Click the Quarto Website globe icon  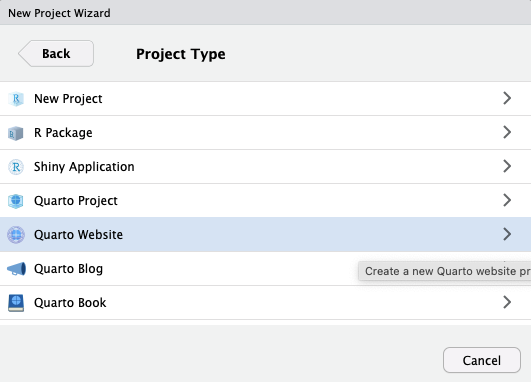pos(16,235)
